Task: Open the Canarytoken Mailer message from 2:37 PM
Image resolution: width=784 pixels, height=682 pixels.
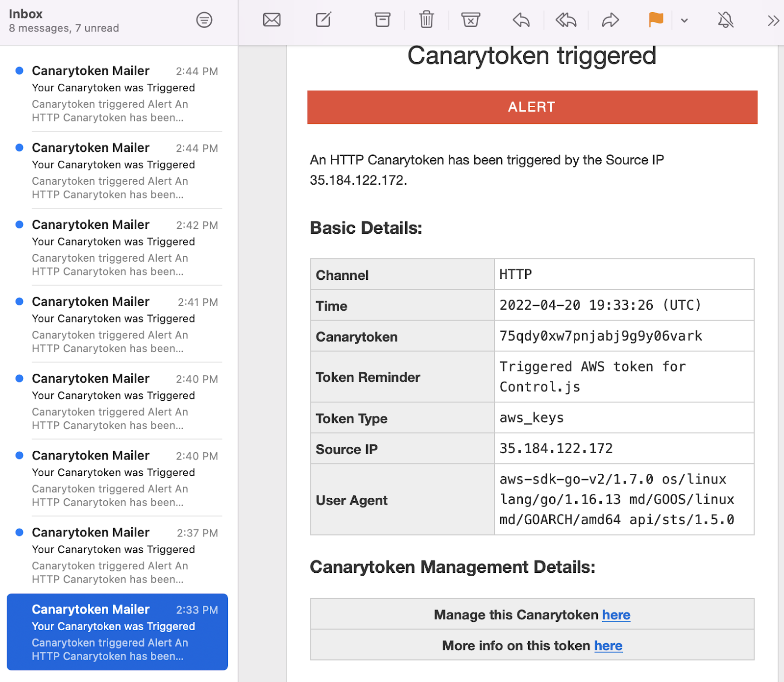Action: pyautogui.click(x=118, y=555)
